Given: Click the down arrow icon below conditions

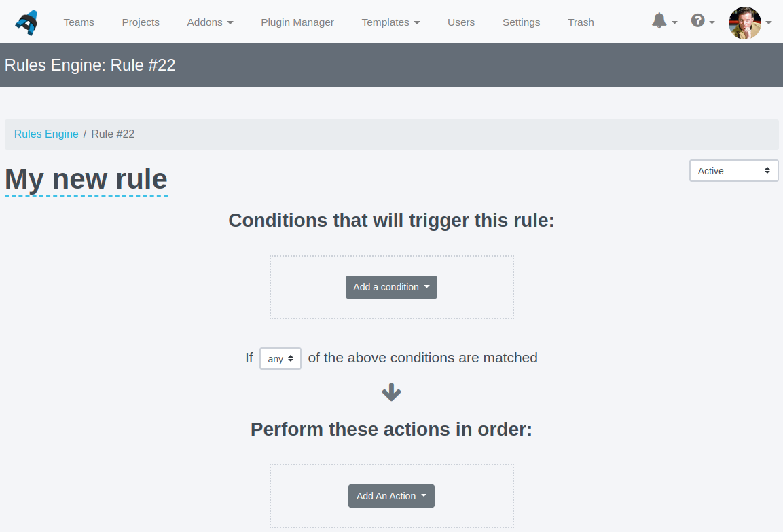Looking at the screenshot, I should (x=391, y=392).
